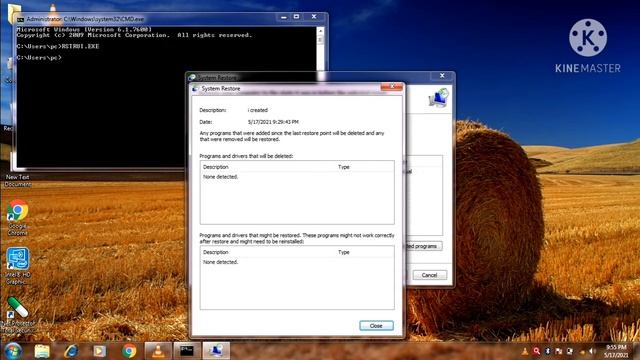Close the Command Prompt window
Image resolution: width=640 pixels, height=360 pixels.
[x=314, y=17]
